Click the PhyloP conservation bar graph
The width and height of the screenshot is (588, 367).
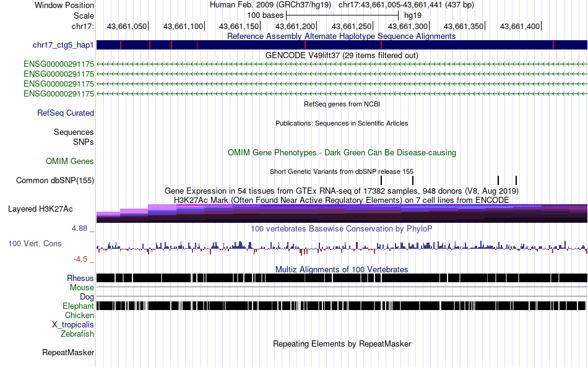[342, 248]
